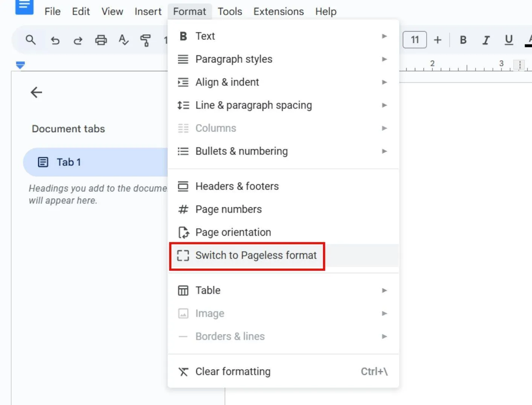Viewport: 532px width, 405px height.
Task: Select the paint format roller icon
Action: click(145, 40)
